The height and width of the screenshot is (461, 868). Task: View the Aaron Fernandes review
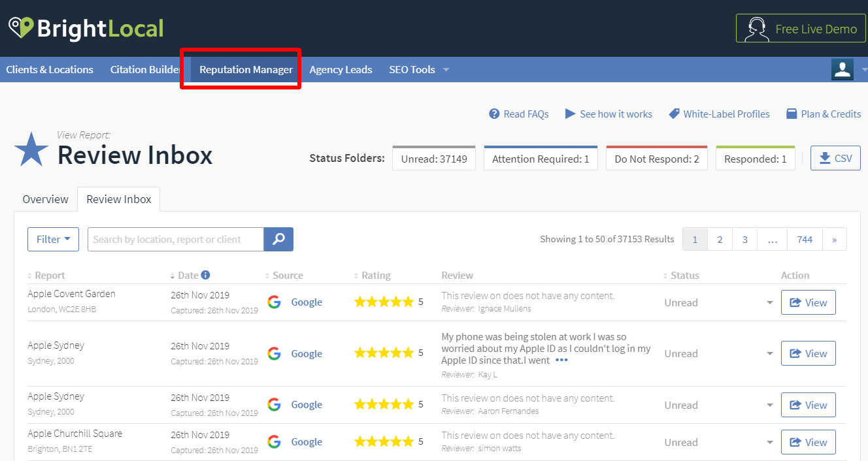click(x=809, y=405)
